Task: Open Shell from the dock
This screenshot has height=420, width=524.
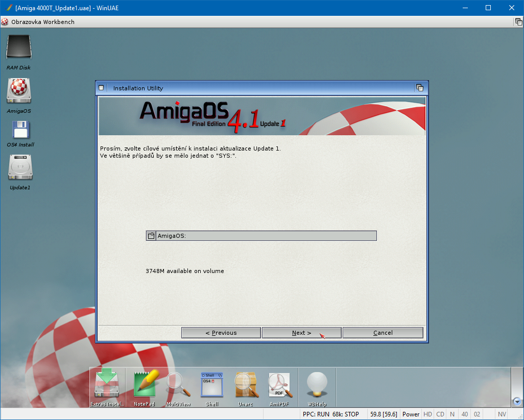Action: tap(212, 385)
